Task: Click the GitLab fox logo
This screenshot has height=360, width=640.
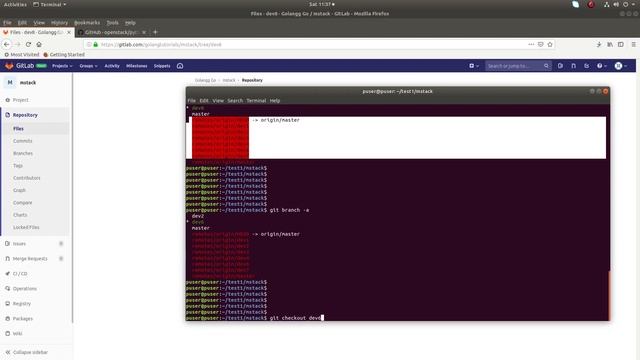Action: coord(9,66)
